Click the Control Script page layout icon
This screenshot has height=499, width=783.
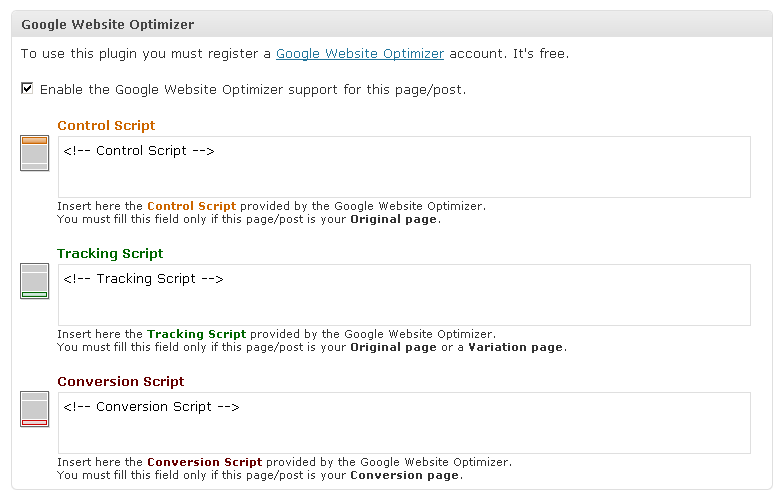[34, 153]
